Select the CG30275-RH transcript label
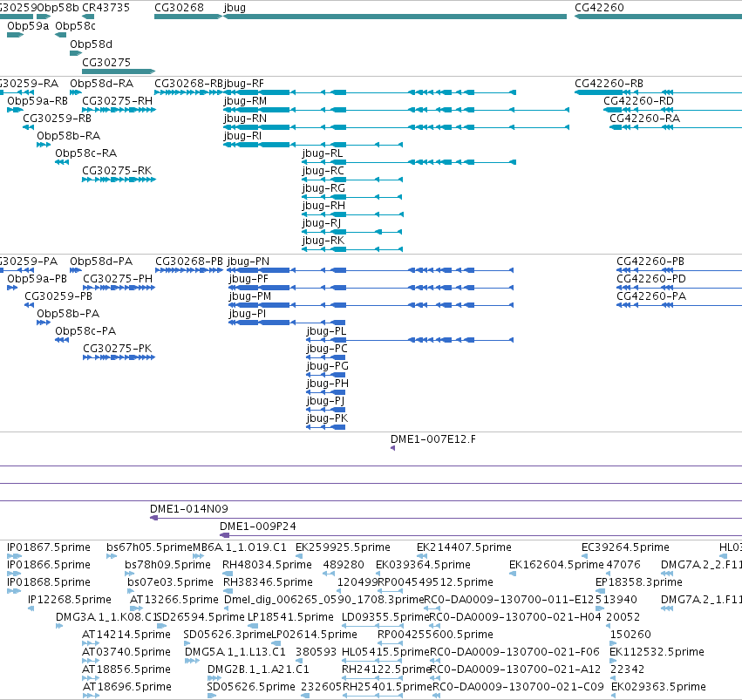Screen dimensions: 742x700 (x=118, y=101)
